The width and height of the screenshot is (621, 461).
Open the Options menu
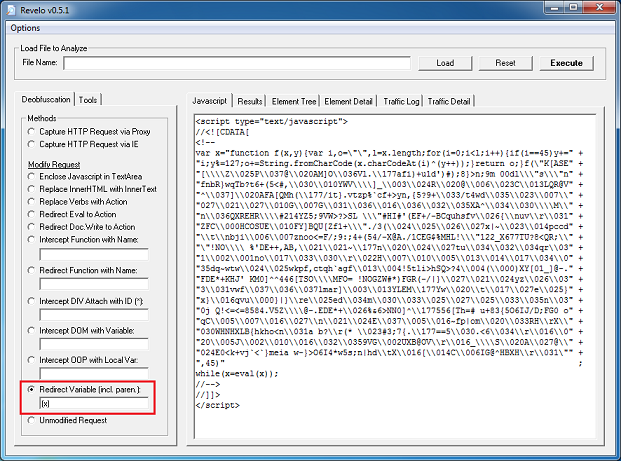pyautogui.click(x=25, y=28)
